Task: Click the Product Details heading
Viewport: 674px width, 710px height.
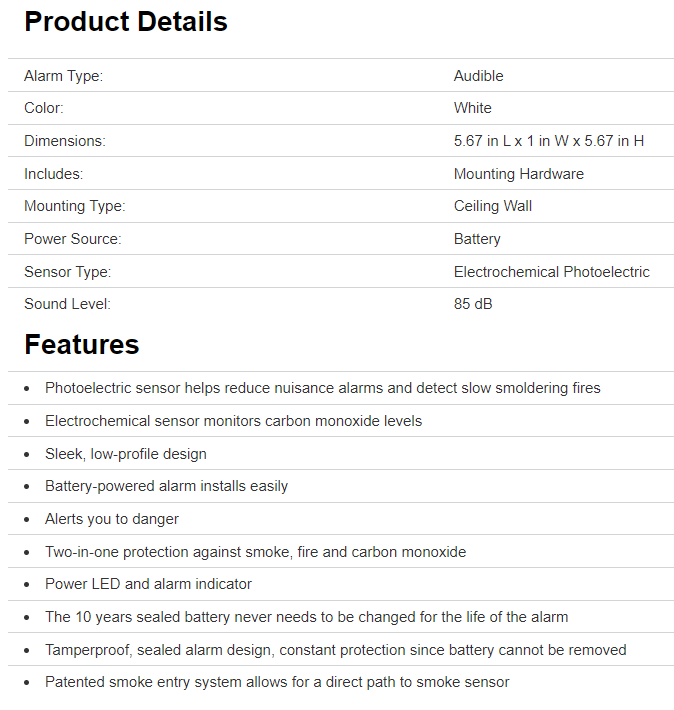Action: pyautogui.click(x=126, y=22)
